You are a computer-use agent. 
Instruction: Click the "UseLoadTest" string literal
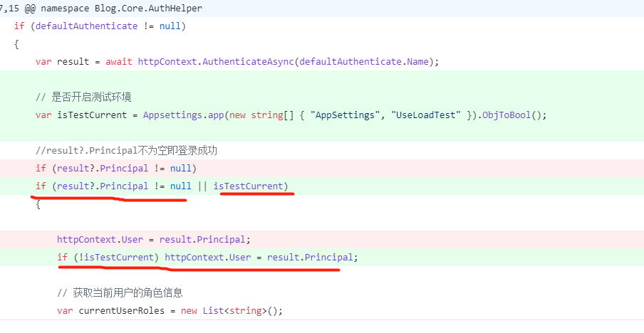click(425, 115)
